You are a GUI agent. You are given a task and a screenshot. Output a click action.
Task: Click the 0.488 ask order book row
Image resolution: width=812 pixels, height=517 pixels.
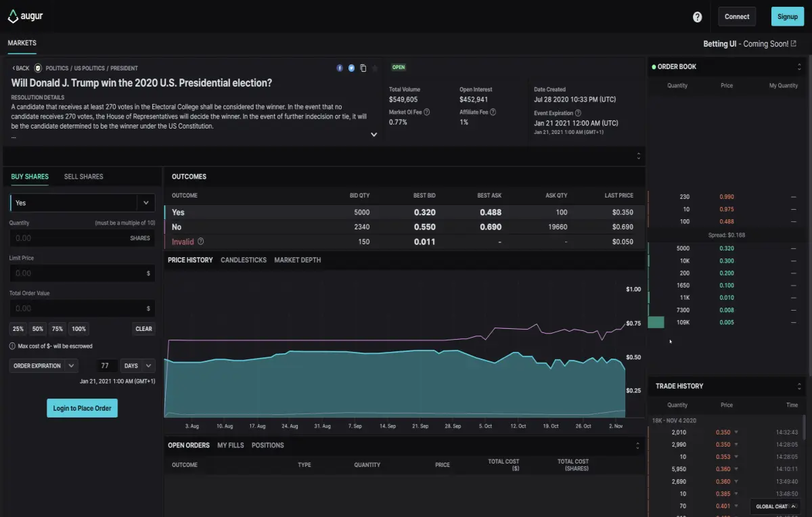tap(727, 222)
